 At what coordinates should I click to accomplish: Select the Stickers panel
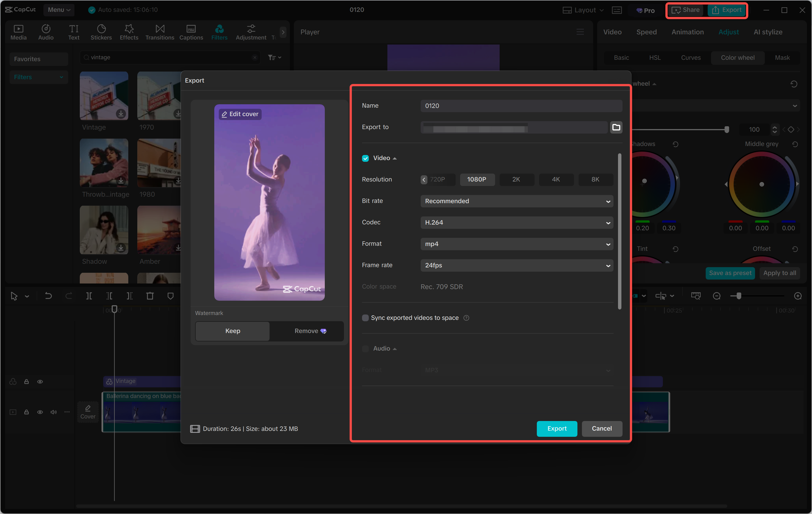tap(101, 32)
